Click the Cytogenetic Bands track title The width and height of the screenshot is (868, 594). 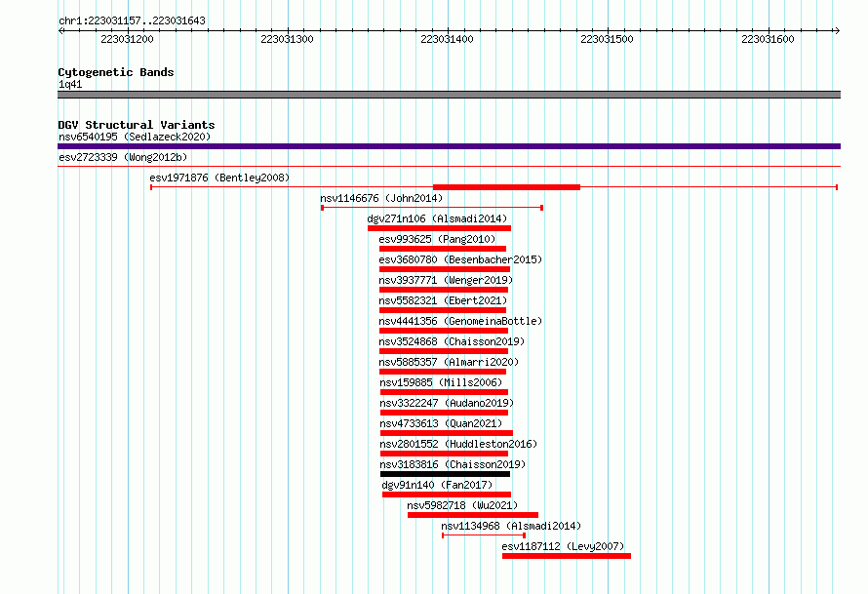116,72
